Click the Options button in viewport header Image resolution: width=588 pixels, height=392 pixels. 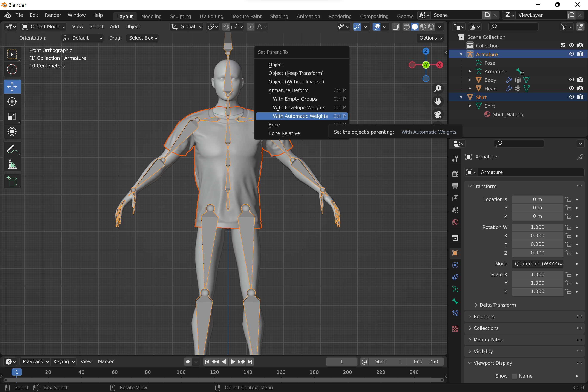[x=430, y=38]
